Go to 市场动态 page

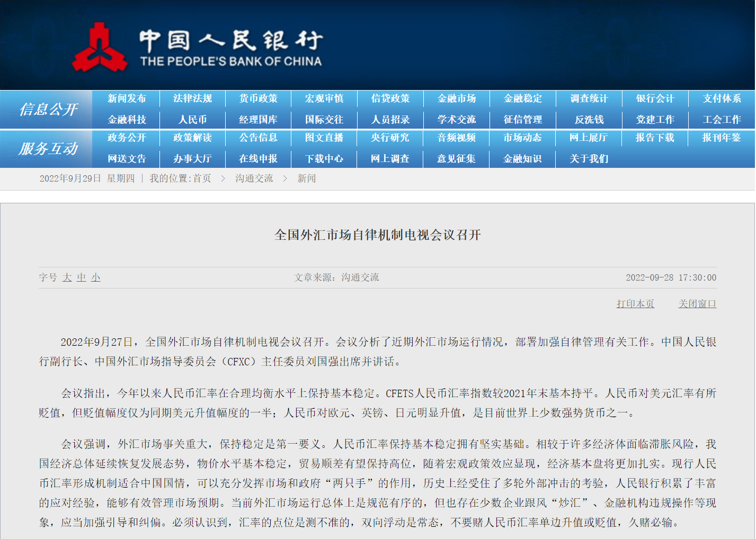click(523, 138)
